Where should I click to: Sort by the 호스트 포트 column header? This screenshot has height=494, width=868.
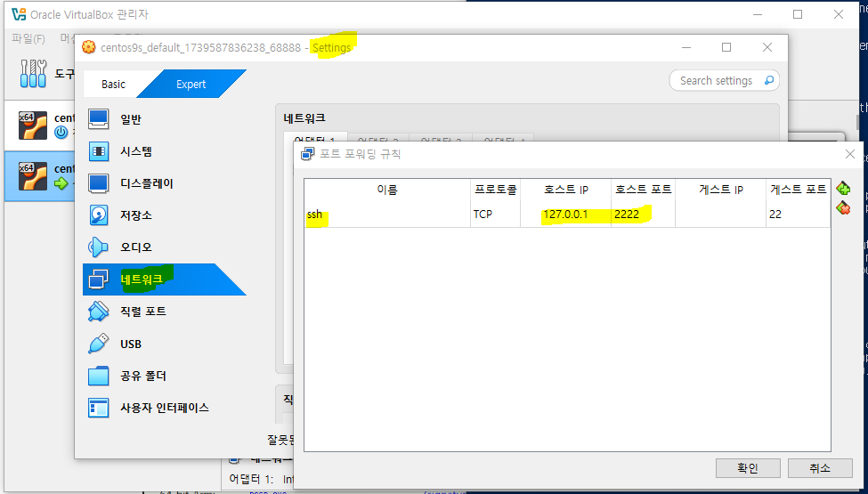click(x=644, y=190)
